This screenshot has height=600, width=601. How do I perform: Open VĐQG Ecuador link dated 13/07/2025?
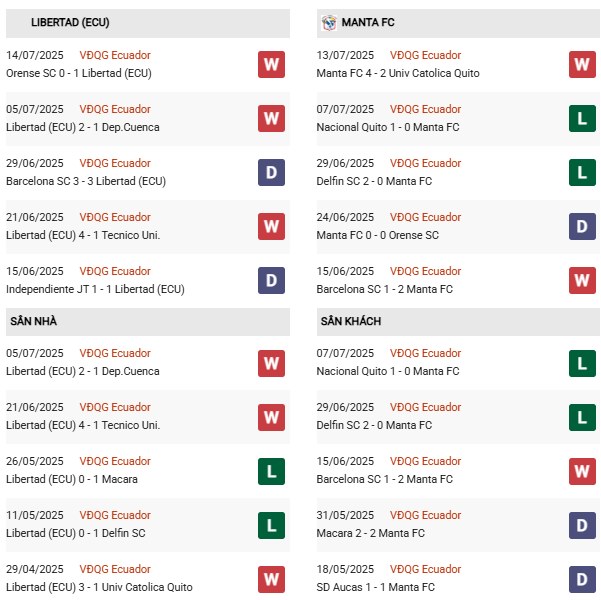tap(425, 55)
